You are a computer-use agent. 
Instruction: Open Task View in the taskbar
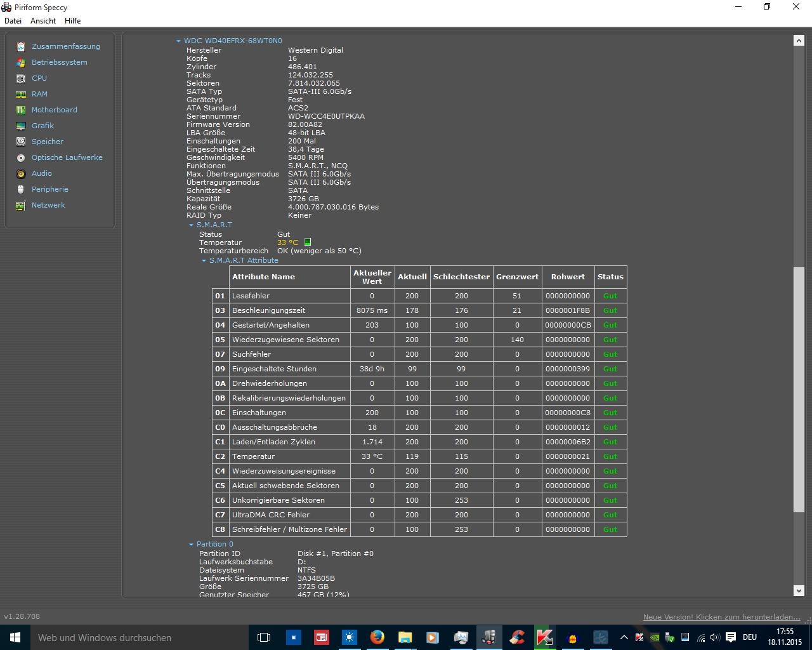coord(264,637)
